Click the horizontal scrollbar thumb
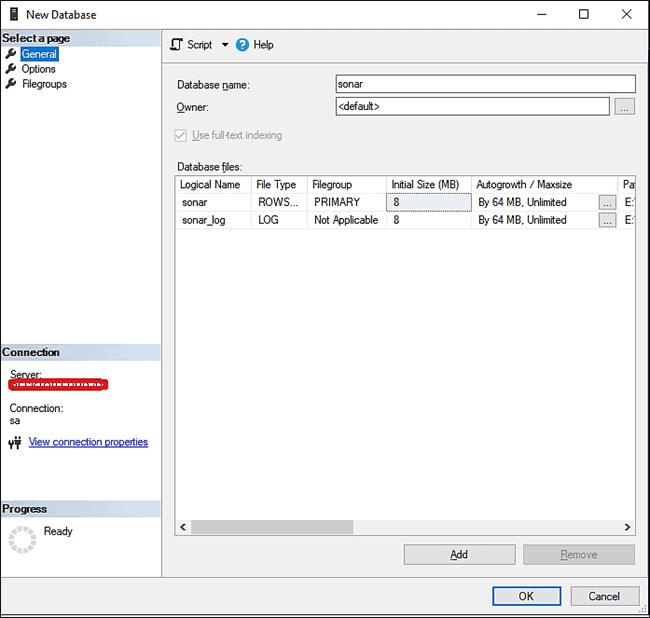Screen dimensions: 650x618 pyautogui.click(x=272, y=527)
